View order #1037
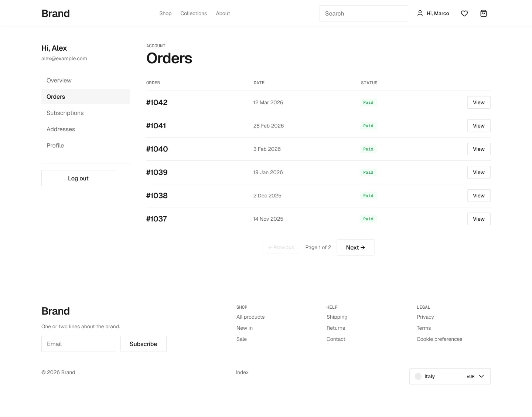Screen dimensions: 532x417 pos(479,219)
